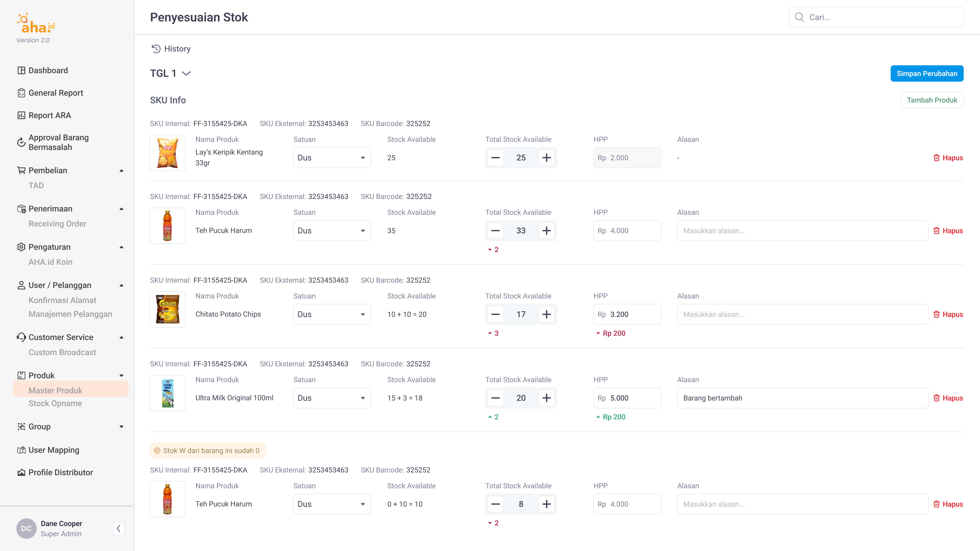
Task: Collapse the Pembelian menu arrow
Action: (x=121, y=170)
